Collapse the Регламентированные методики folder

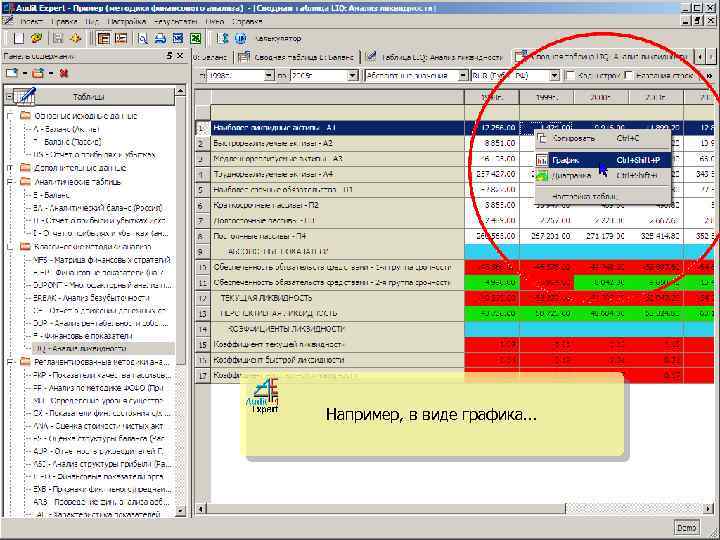10,362
